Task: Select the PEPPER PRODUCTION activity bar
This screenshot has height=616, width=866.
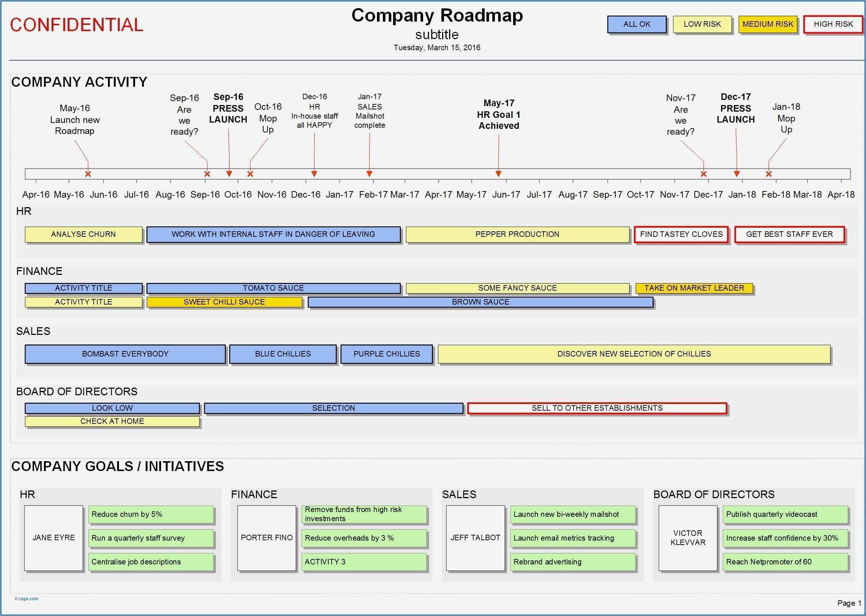Action: tap(518, 234)
